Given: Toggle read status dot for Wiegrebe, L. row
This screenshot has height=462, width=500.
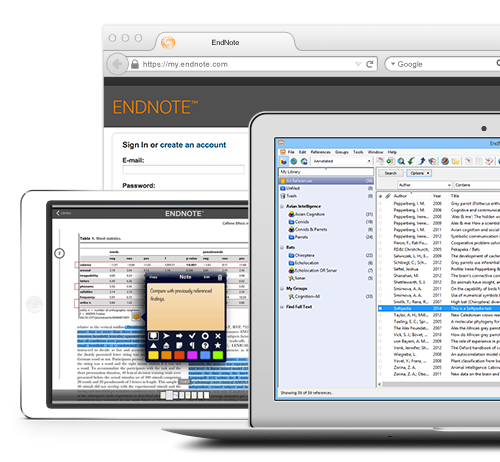Looking at the screenshot, I should point(380,354).
